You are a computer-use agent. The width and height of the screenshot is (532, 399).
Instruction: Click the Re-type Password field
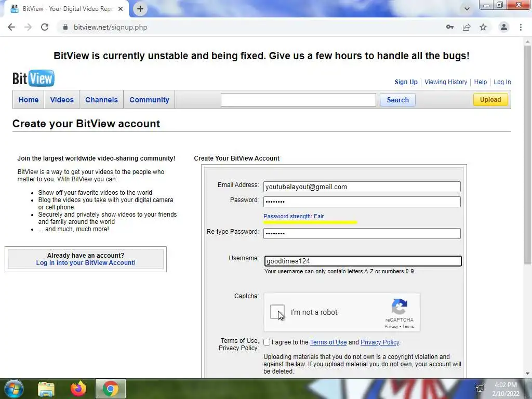362,233
